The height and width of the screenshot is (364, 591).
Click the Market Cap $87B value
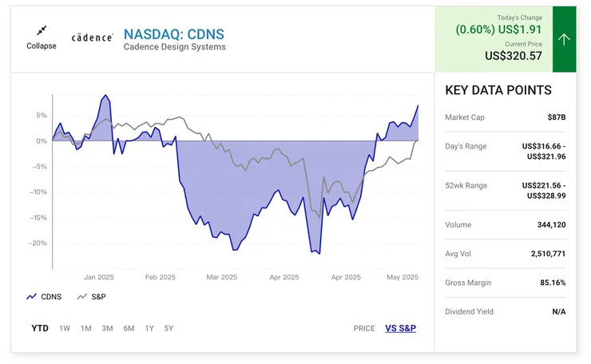[556, 117]
